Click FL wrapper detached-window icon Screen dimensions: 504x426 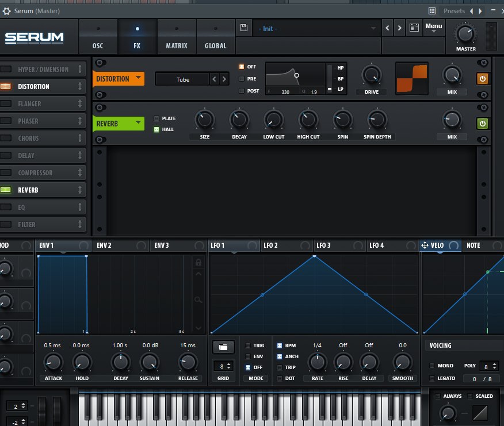pyautogui.click(x=432, y=11)
